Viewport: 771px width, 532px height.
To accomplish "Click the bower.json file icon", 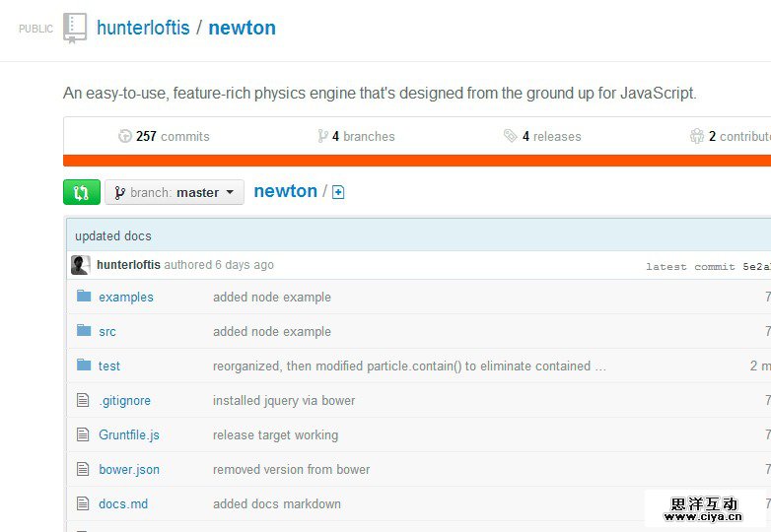I will pyautogui.click(x=83, y=469).
